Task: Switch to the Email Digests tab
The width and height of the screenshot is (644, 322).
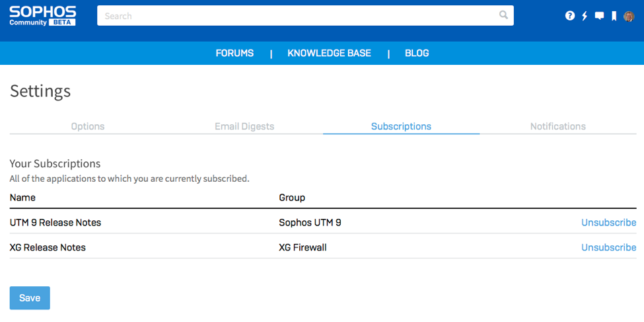Action: 244,126
